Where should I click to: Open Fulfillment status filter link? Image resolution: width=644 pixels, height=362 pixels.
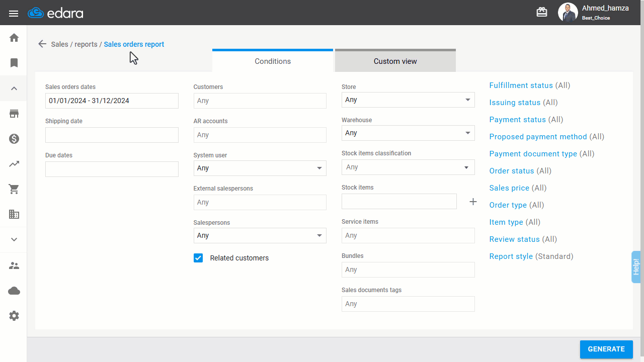(x=521, y=85)
